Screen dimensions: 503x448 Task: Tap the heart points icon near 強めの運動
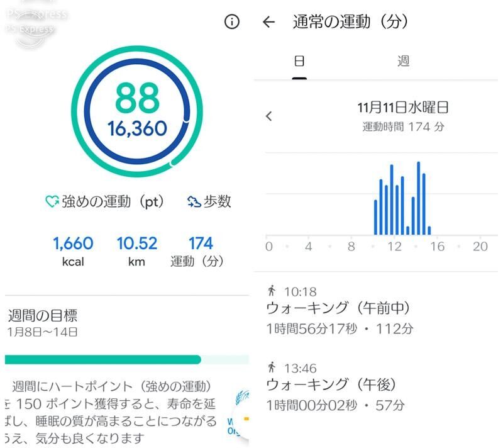pos(52,201)
